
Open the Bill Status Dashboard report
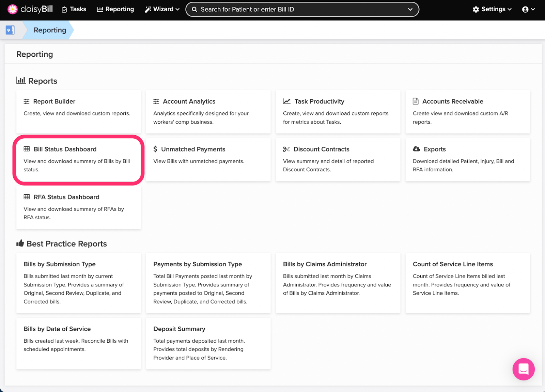[78, 159]
